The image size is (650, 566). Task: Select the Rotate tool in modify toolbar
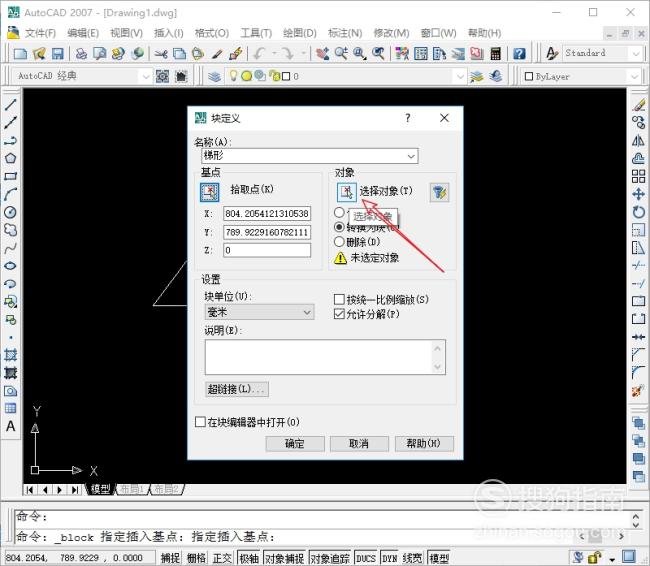coord(638,212)
